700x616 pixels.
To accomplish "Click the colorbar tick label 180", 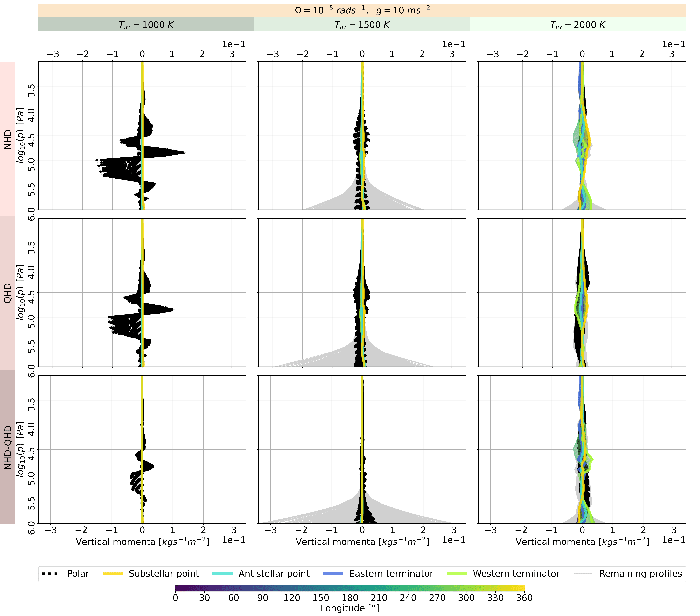I will pyautogui.click(x=350, y=598).
